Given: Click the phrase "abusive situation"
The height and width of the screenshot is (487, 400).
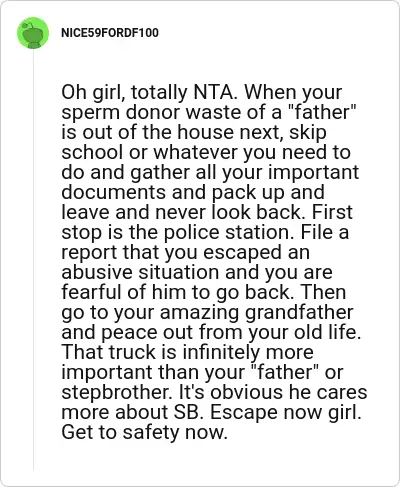Looking at the screenshot, I should tap(142, 272).
